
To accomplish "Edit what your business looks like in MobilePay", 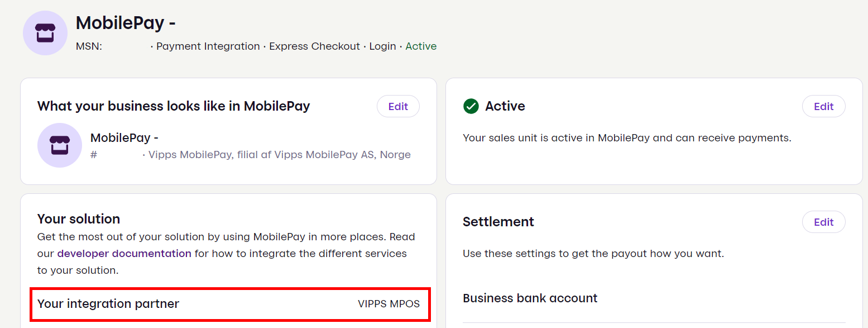I will point(398,106).
